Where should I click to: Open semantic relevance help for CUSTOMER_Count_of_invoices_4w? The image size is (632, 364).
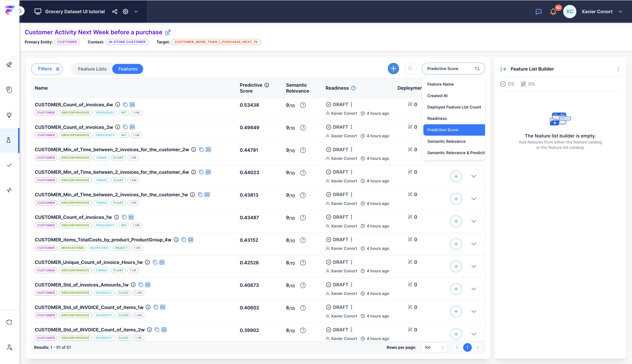point(303,105)
